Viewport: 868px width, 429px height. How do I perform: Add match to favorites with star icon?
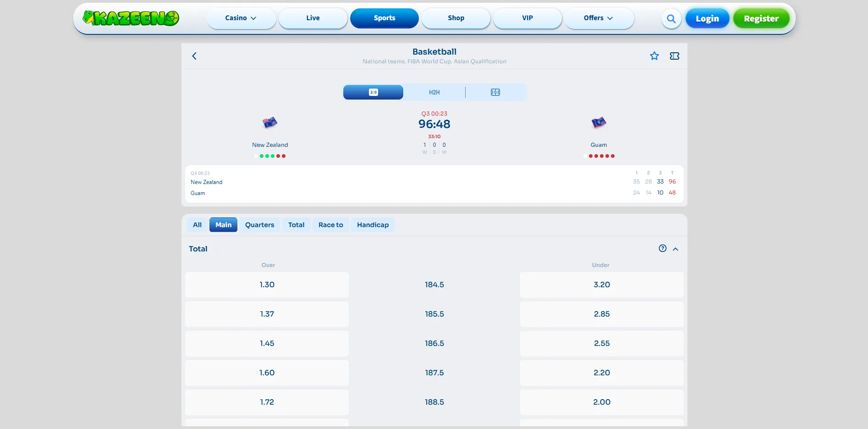tap(654, 56)
